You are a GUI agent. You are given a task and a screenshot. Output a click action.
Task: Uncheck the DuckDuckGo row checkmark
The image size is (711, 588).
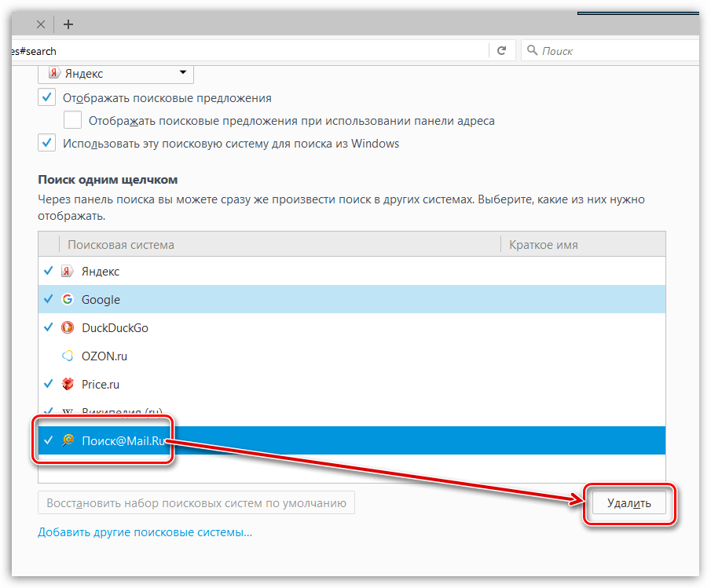pyautogui.click(x=48, y=327)
